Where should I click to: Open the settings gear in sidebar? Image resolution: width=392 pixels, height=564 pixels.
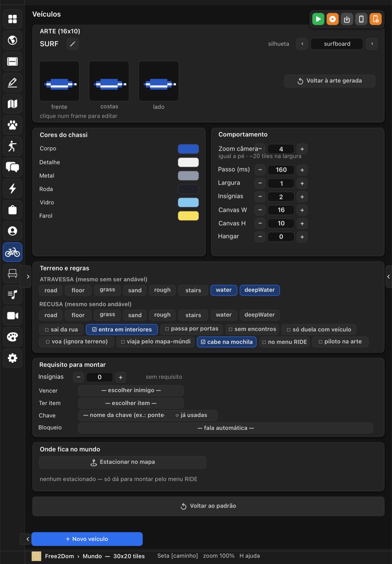click(13, 358)
